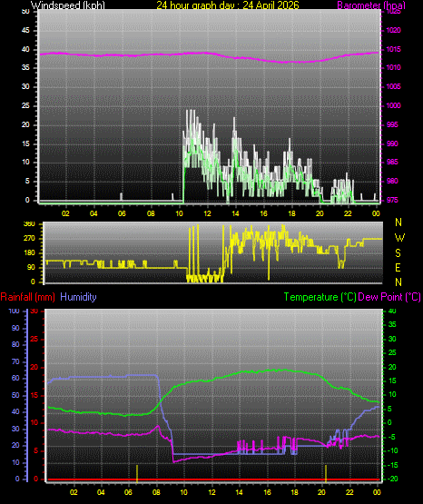
Task: Click the yellow sunrise marker near 06 hours
Action: point(137,473)
